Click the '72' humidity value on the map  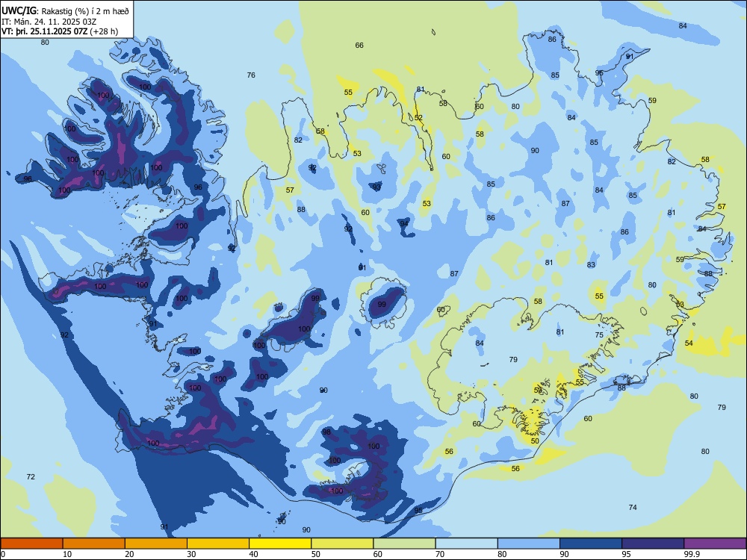(x=31, y=476)
